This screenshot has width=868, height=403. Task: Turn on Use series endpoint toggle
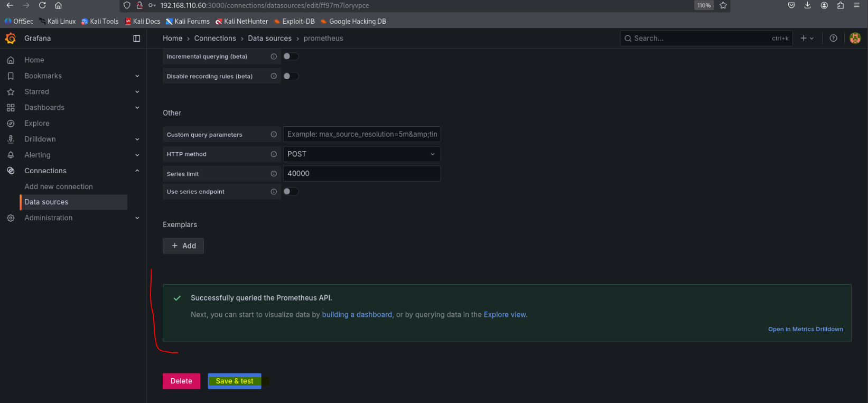coord(291,192)
